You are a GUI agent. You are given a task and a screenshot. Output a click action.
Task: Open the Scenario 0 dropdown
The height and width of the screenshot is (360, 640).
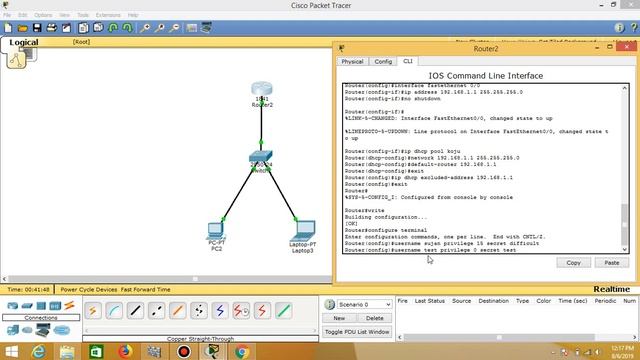[365, 304]
